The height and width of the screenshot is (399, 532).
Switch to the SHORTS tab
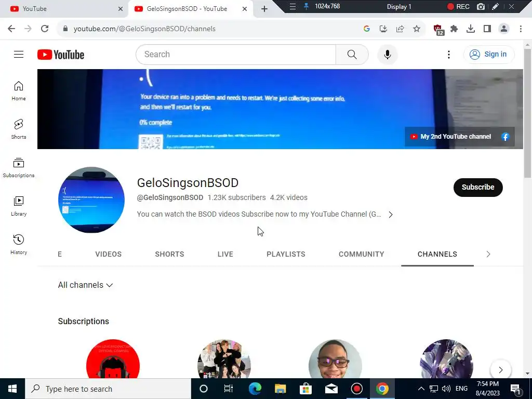click(x=169, y=254)
